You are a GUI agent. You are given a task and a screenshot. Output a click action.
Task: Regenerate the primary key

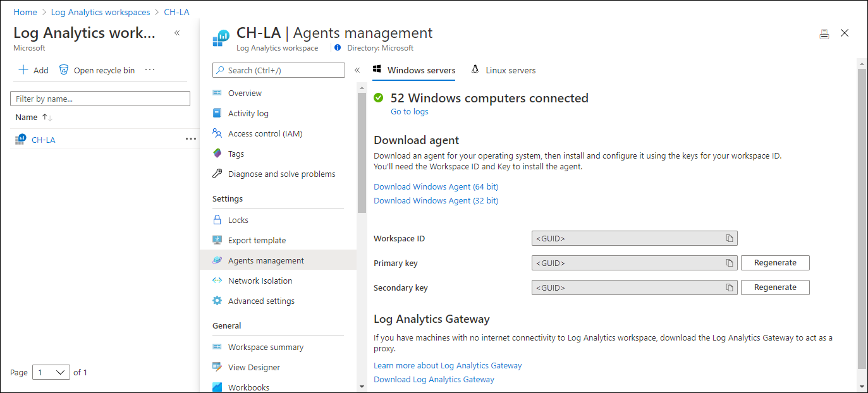(x=774, y=263)
